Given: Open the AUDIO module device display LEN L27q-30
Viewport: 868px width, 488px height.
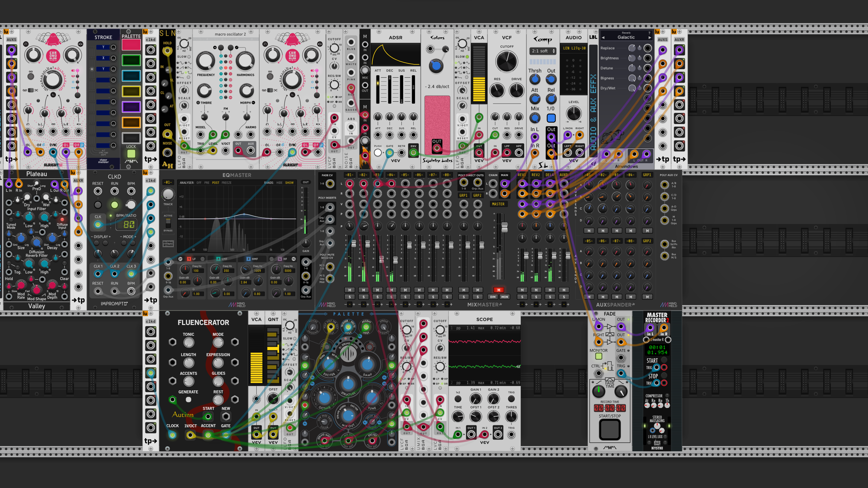Looking at the screenshot, I should click(x=573, y=48).
